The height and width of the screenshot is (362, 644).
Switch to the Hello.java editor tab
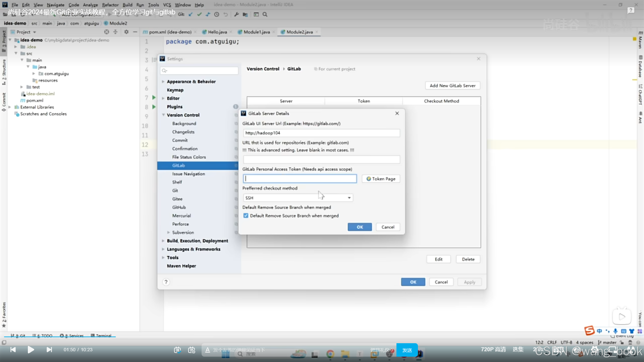(217, 32)
